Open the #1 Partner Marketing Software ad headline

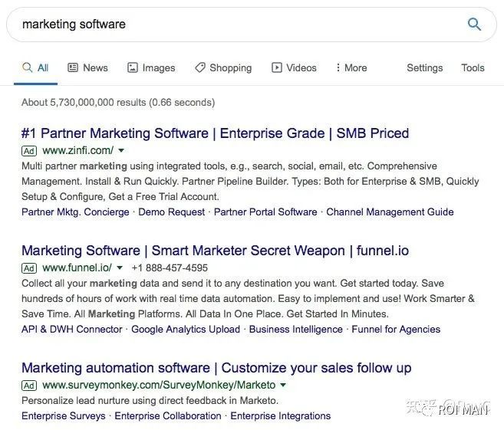point(215,133)
